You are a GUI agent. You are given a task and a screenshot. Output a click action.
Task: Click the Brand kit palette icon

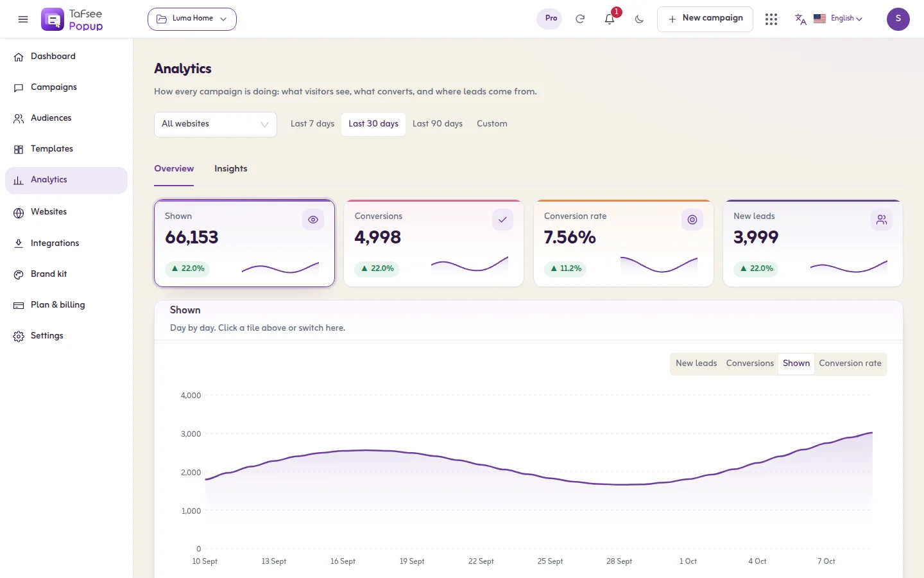coord(19,274)
